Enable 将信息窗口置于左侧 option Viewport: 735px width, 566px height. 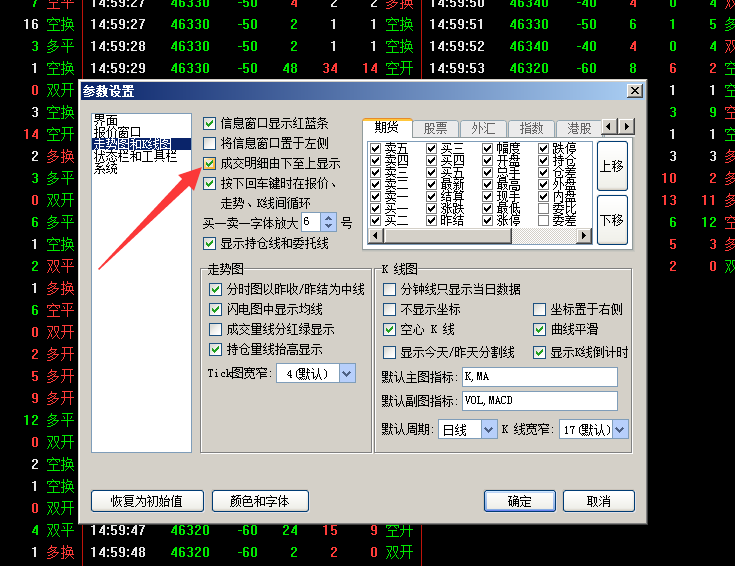pyautogui.click(x=209, y=143)
